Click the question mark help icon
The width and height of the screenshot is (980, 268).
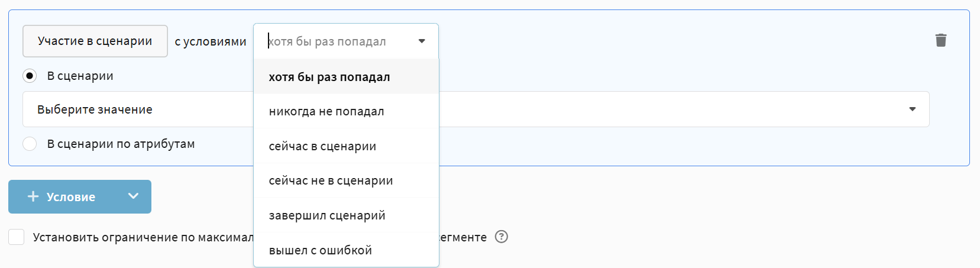501,237
